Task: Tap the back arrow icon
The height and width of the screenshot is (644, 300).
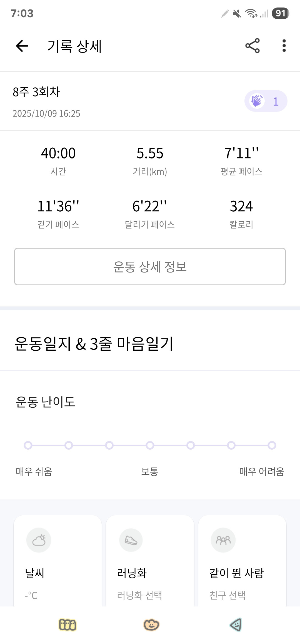Action: click(x=22, y=46)
